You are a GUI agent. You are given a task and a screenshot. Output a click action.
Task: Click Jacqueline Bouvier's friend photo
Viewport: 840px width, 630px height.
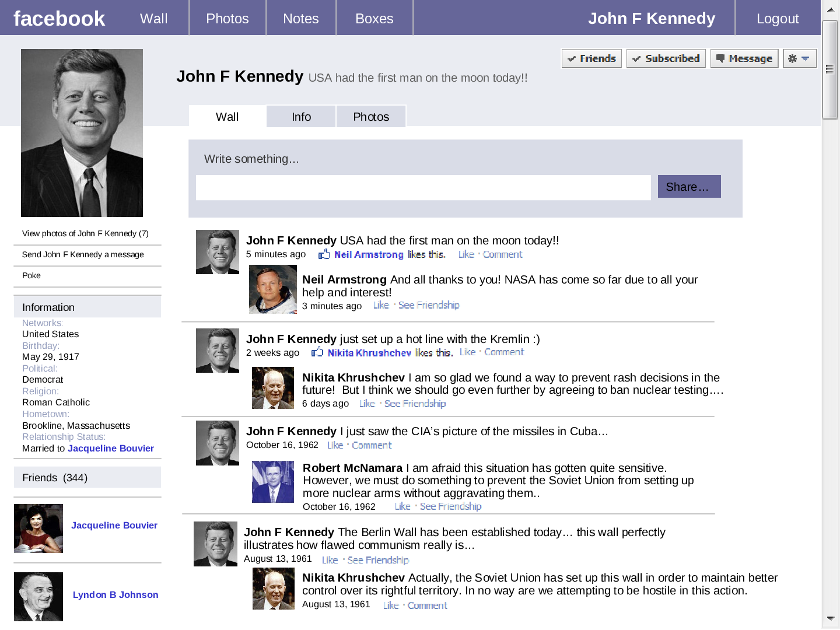[38, 528]
